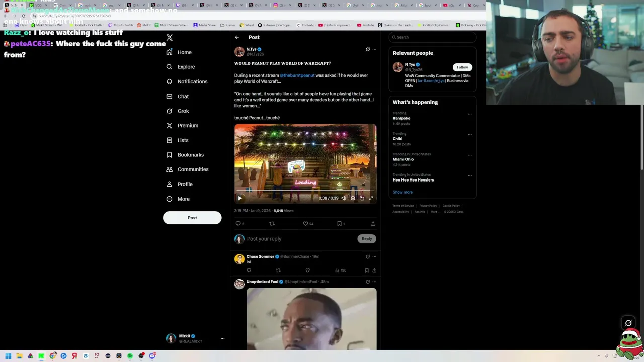Toggle picture-in-picture for video
The height and width of the screenshot is (362, 644).
[x=362, y=198]
